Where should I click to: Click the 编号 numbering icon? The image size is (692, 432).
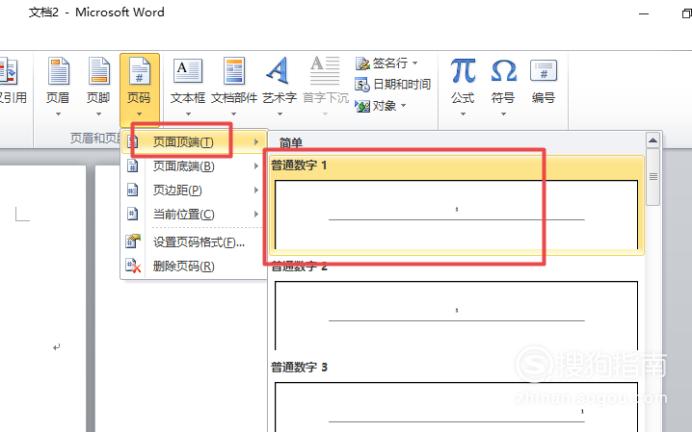(543, 71)
